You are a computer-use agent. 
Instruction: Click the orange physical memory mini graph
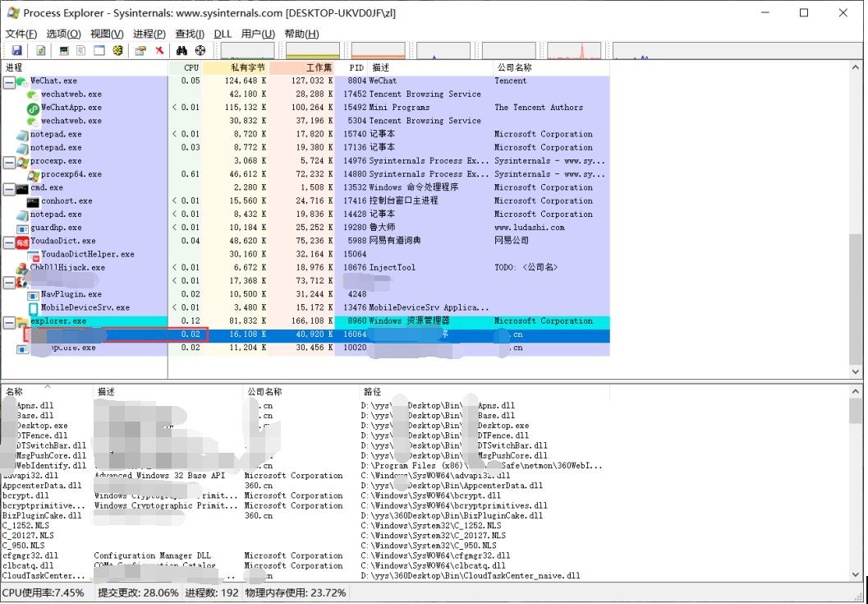[378, 50]
